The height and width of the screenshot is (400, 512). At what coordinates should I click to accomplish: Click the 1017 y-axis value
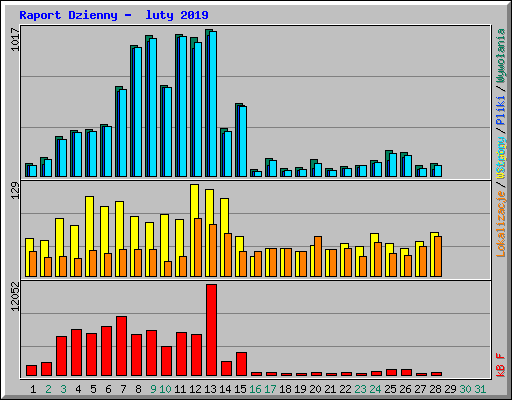click(15, 39)
